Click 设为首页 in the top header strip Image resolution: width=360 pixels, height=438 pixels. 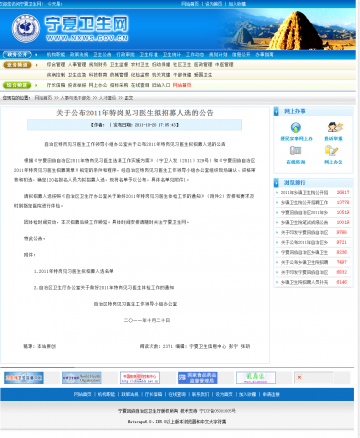click(214, 4)
